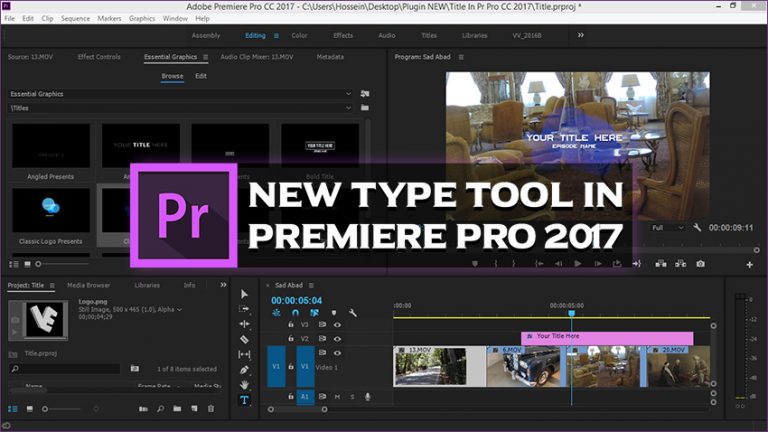This screenshot has height=432, width=768.
Task: Open the Sequence menu
Action: click(75, 19)
